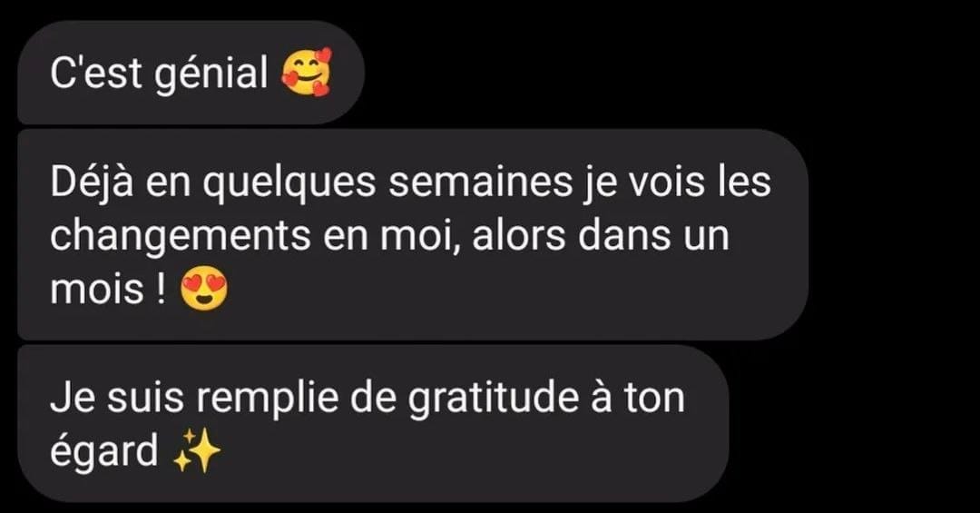Click the word 'Déjà' in second message
The image size is (980, 513).
[x=92, y=183]
